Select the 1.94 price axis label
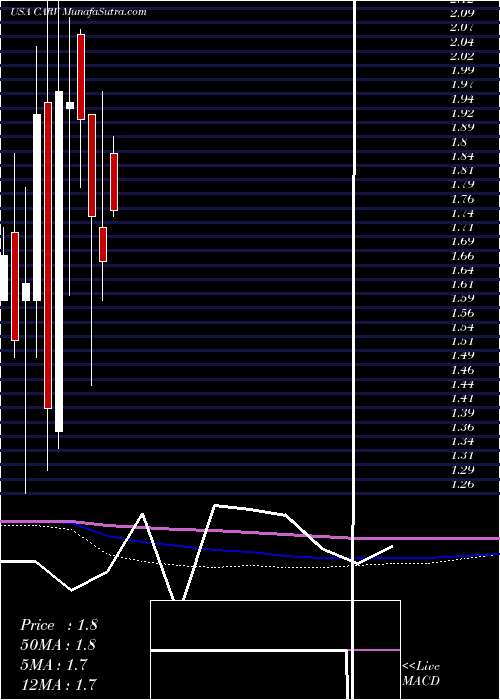The image size is (500, 700). tap(462, 99)
